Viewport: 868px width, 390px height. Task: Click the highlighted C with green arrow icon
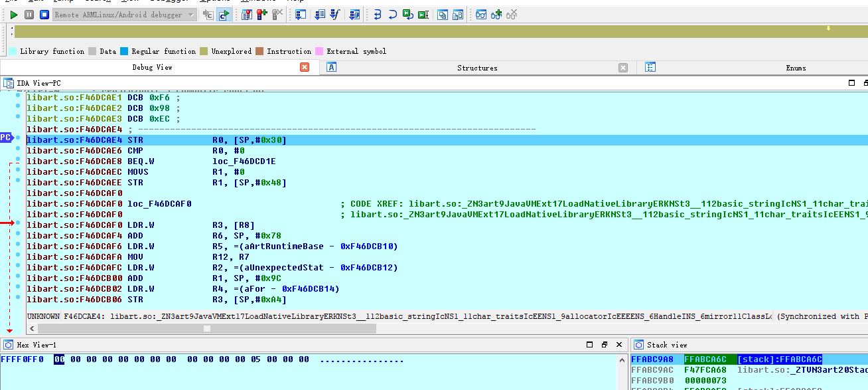click(x=224, y=15)
